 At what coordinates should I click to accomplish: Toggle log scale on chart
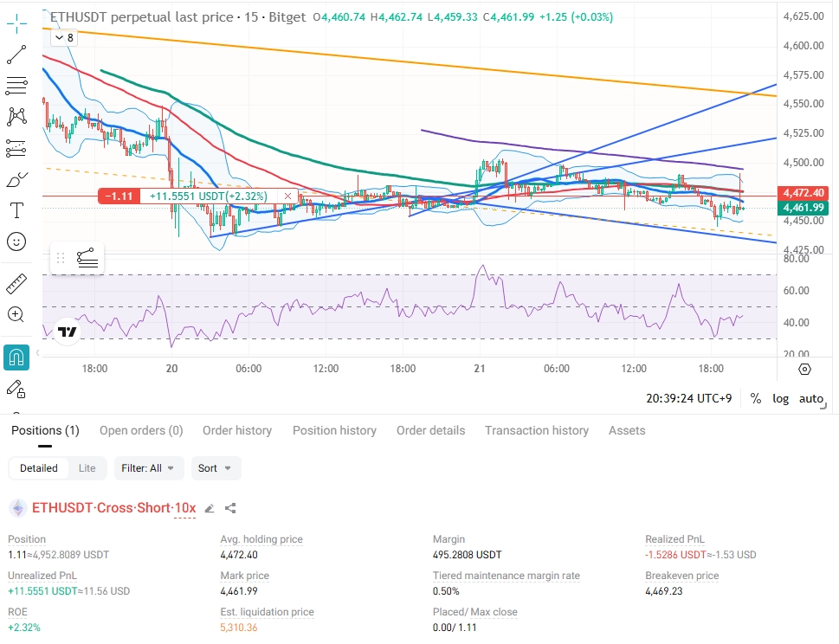781,398
